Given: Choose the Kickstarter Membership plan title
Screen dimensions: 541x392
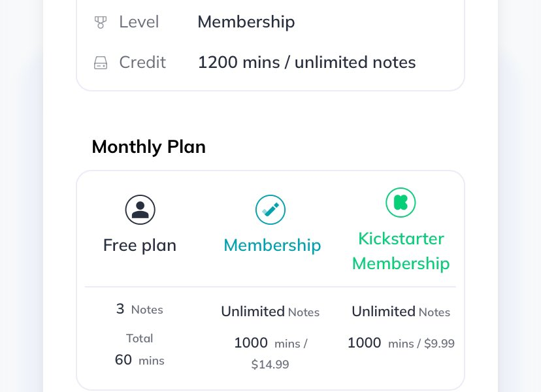Looking at the screenshot, I should tap(401, 251).
